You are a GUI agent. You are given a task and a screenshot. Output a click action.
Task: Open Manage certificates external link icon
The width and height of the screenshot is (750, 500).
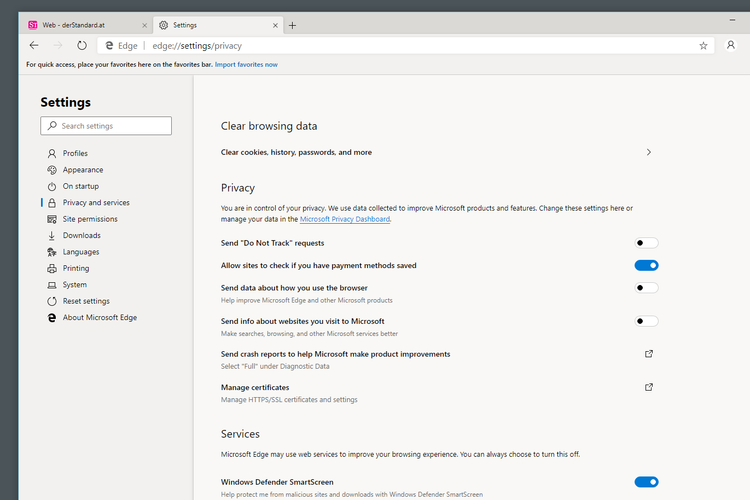point(649,387)
